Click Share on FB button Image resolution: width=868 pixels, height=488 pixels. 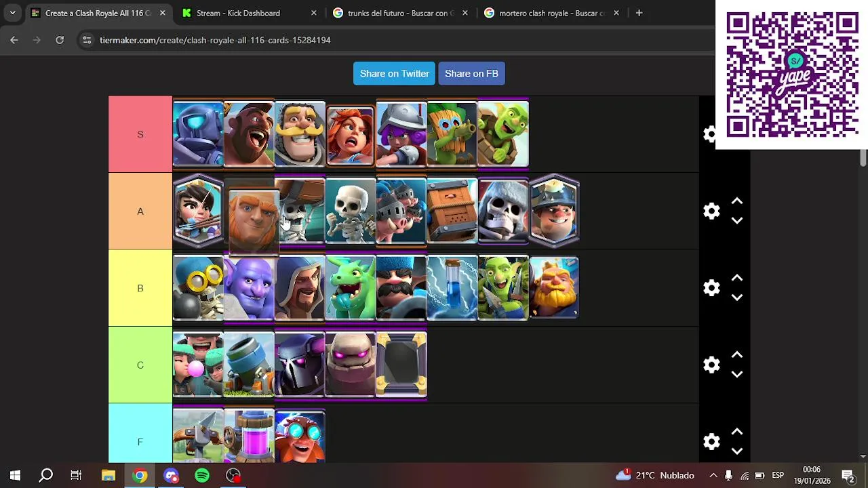[x=471, y=73]
